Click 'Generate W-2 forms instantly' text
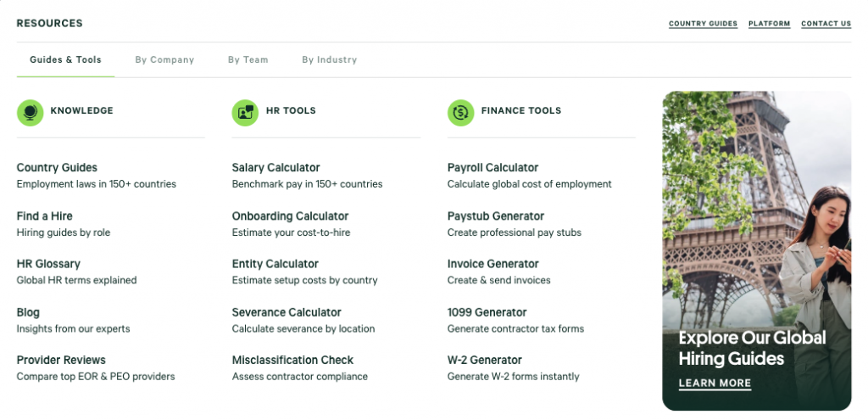The height and width of the screenshot is (420, 868). (513, 377)
